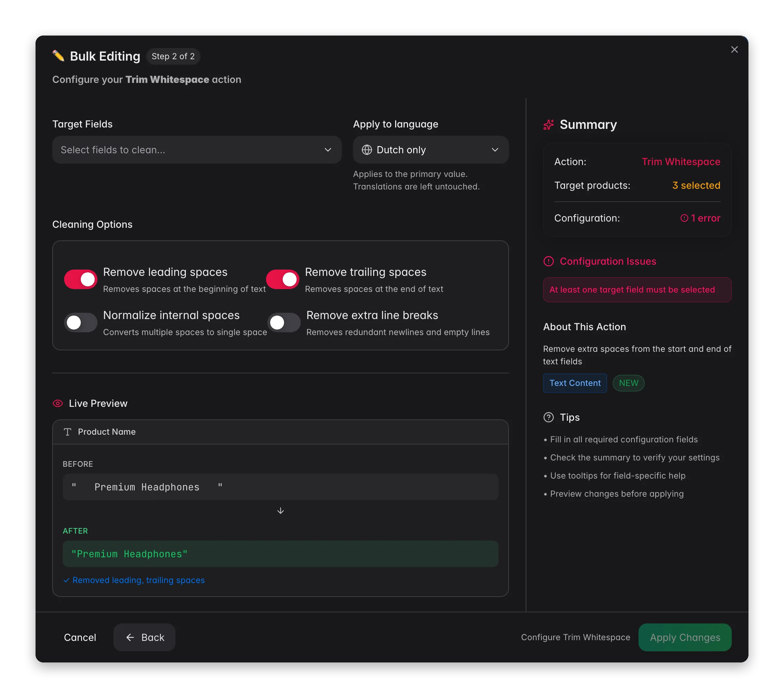Click the 1 error configuration status
Screen dimensions: 784x698
click(x=700, y=218)
